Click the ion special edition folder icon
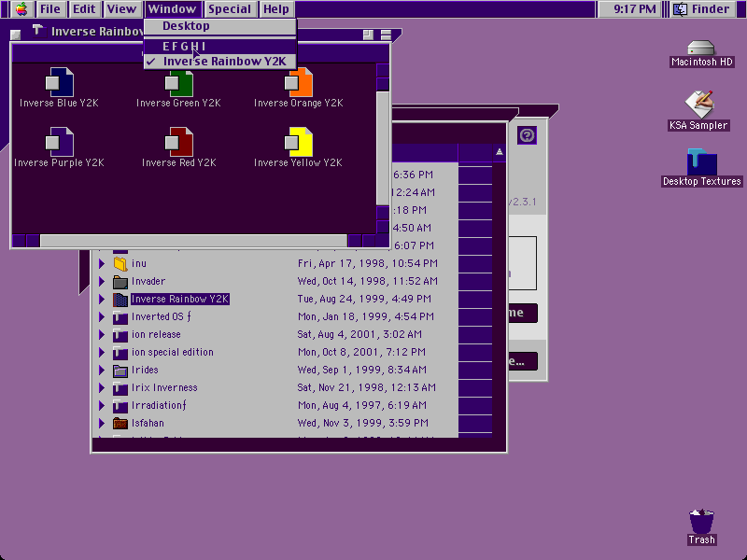Image resolution: width=747 pixels, height=560 pixels. click(x=120, y=353)
